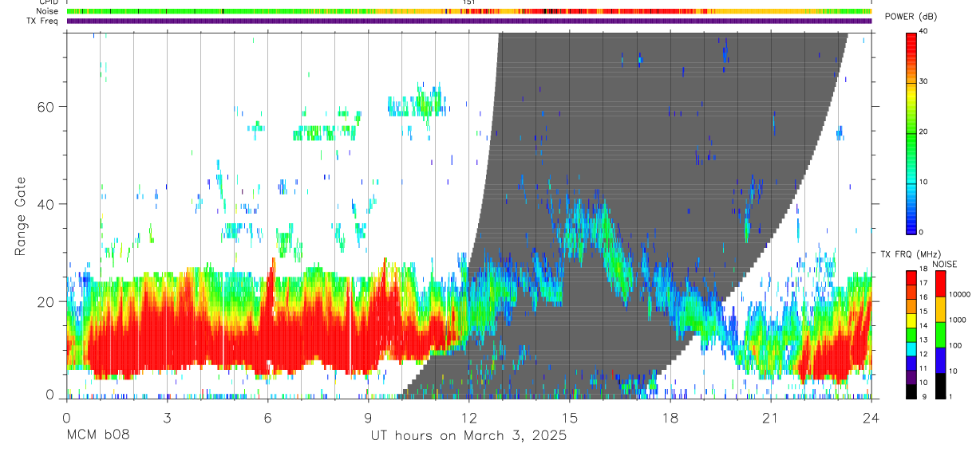Viewport: 980px width, 452px height.
Task: Click the '12' label on TX FRQ scale
Action: tap(924, 354)
